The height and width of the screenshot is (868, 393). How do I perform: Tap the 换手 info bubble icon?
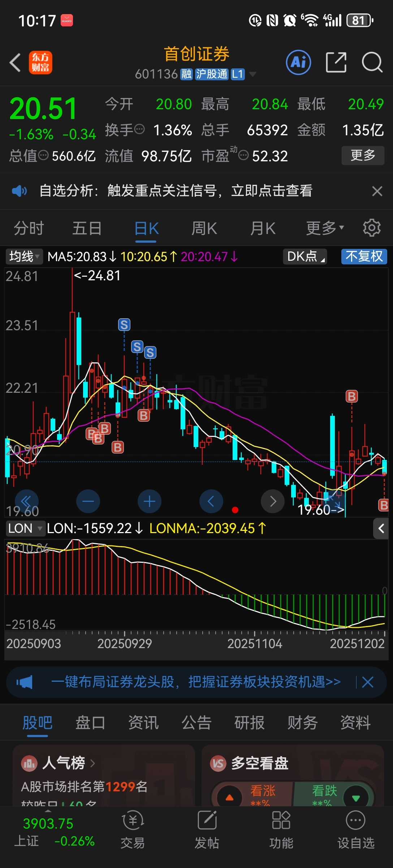[139, 129]
